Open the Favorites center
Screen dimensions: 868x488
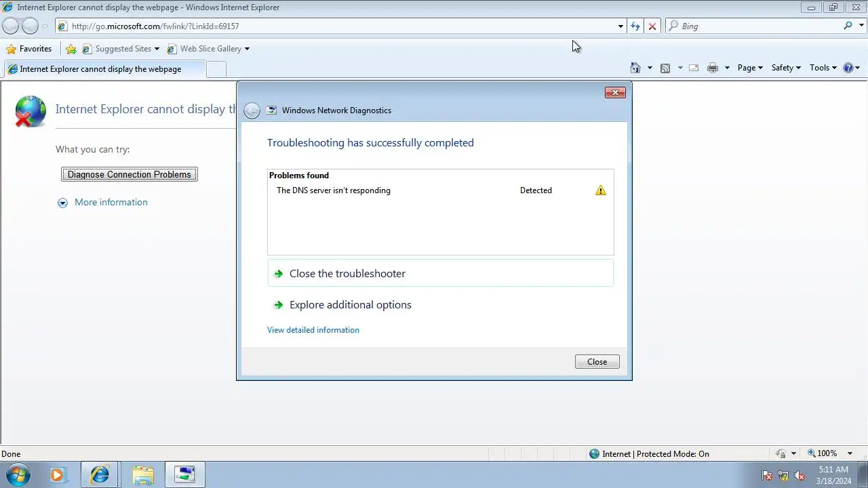28,49
